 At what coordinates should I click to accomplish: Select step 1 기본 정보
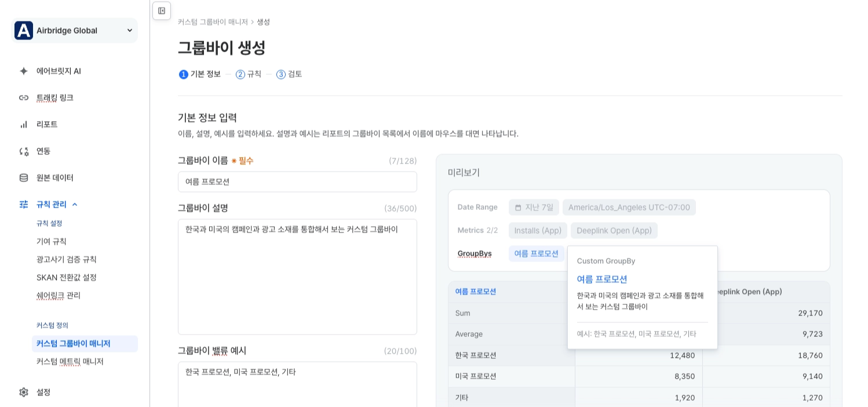coord(200,74)
